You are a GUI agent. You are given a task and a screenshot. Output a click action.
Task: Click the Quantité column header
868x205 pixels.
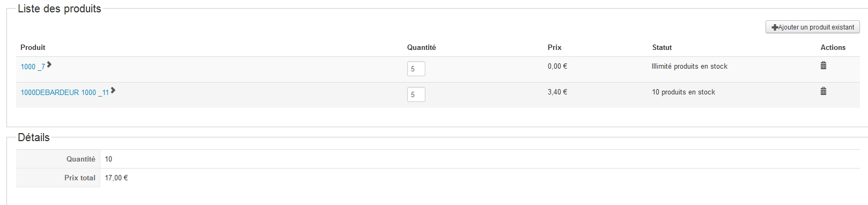point(422,47)
